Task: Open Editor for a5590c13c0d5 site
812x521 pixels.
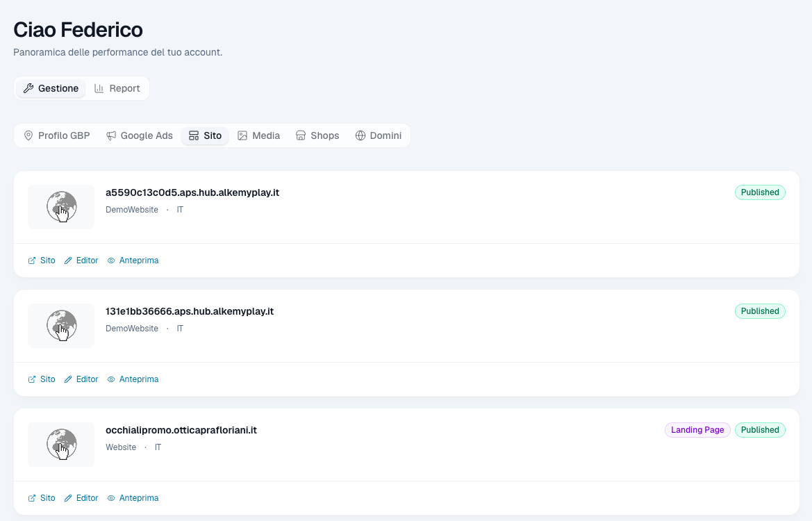Action: pos(81,260)
